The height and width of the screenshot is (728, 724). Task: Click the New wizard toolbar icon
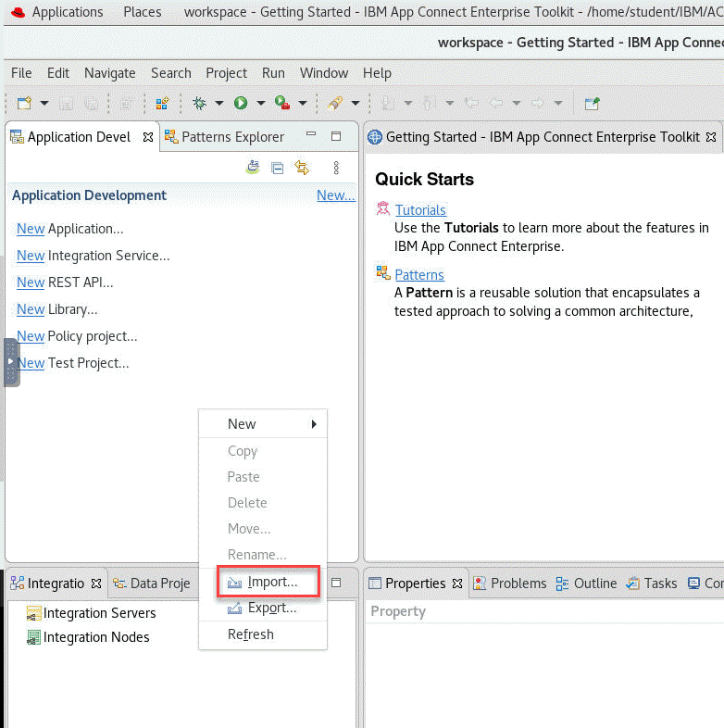(x=25, y=104)
